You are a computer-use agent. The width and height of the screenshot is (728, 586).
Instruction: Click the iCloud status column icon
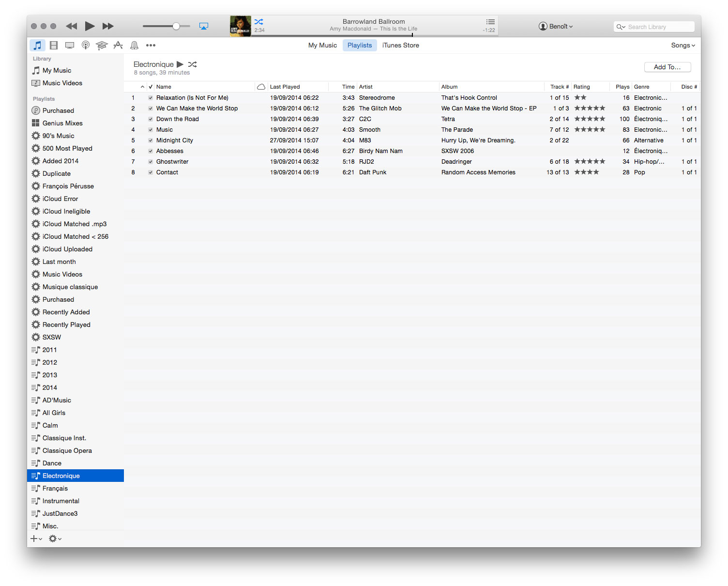261,87
